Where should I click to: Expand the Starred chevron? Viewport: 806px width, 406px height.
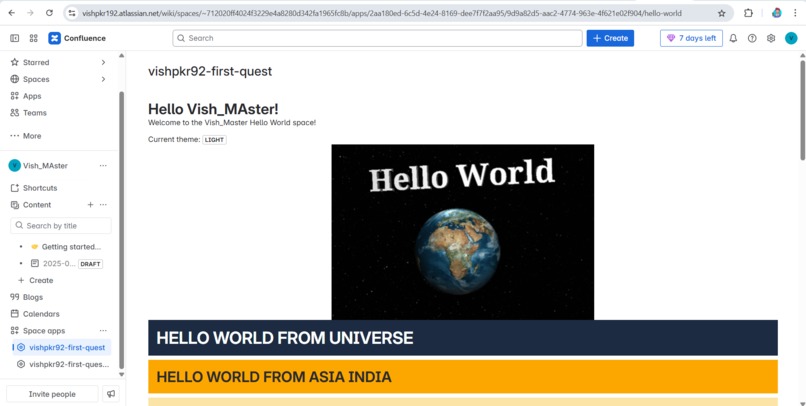click(x=103, y=62)
